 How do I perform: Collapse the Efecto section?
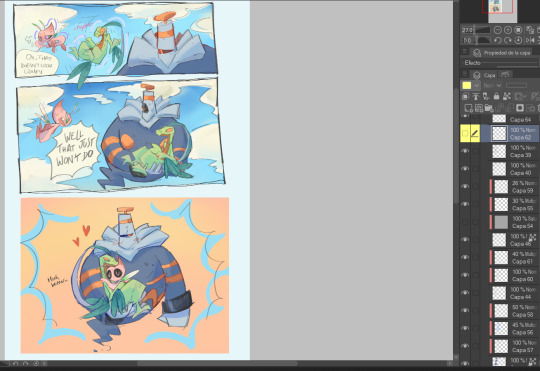pyautogui.click(x=472, y=63)
